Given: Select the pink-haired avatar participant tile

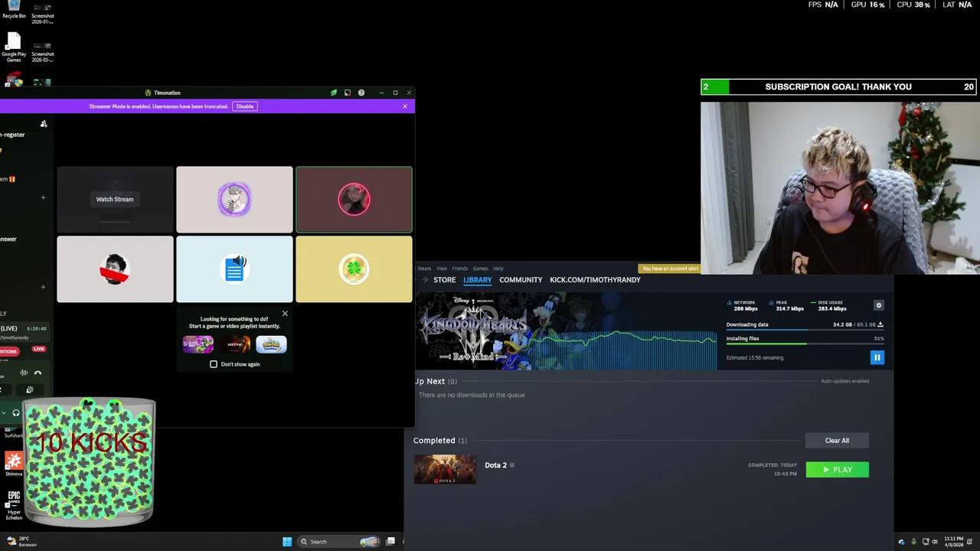Looking at the screenshot, I should 354,199.
